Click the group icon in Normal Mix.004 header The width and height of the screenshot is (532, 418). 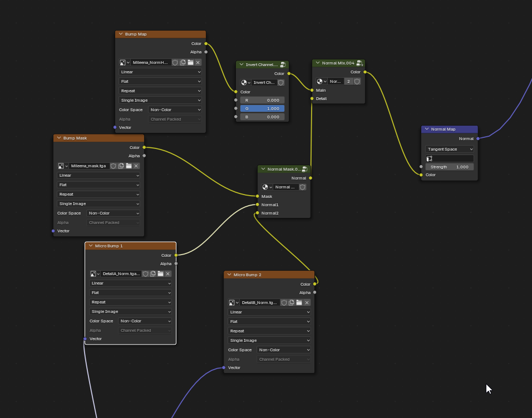359,63
